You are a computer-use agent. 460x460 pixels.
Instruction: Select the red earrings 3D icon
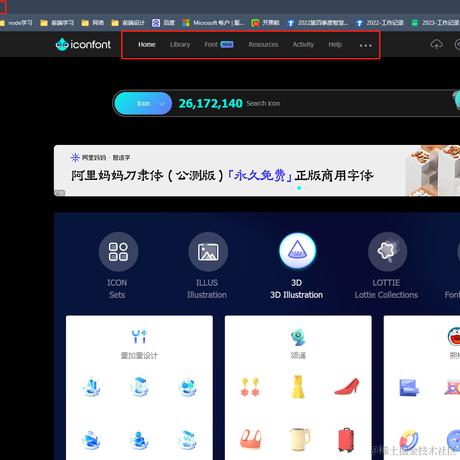tap(250, 387)
